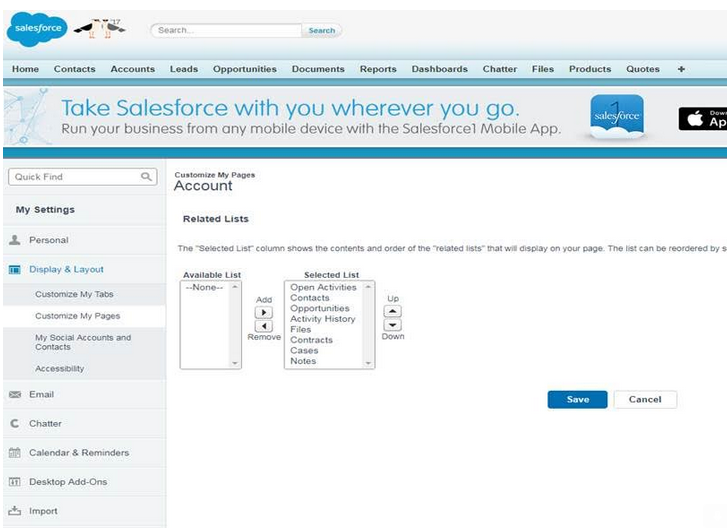Select Files in Selected List
Viewport: 727px width, 528px height.
tap(300, 330)
